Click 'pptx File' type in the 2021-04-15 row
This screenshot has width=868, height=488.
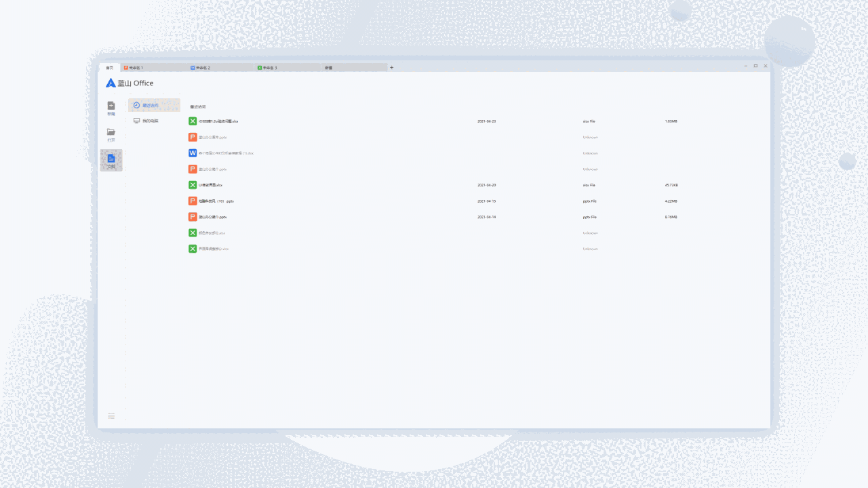590,201
